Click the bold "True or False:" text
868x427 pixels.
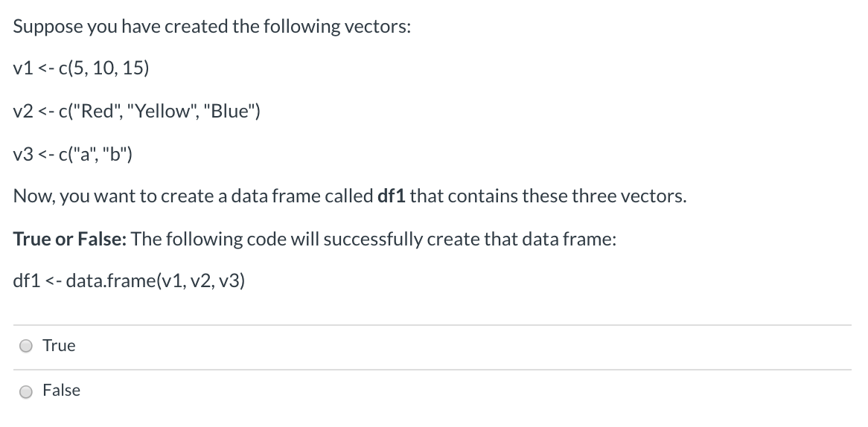(x=70, y=239)
